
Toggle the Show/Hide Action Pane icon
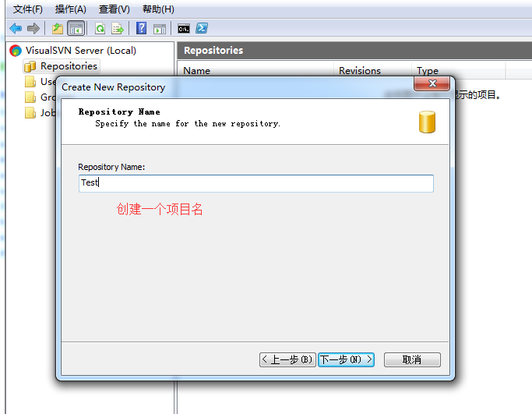(160, 29)
